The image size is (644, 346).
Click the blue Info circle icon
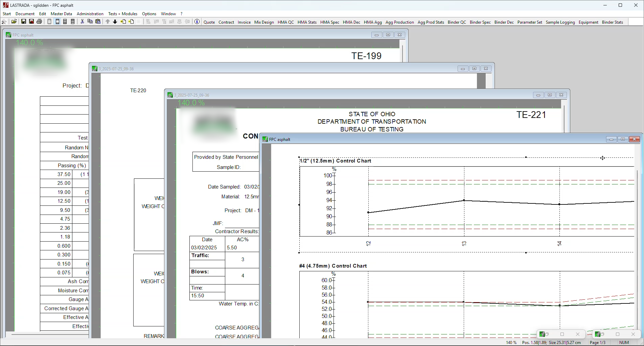197,22
